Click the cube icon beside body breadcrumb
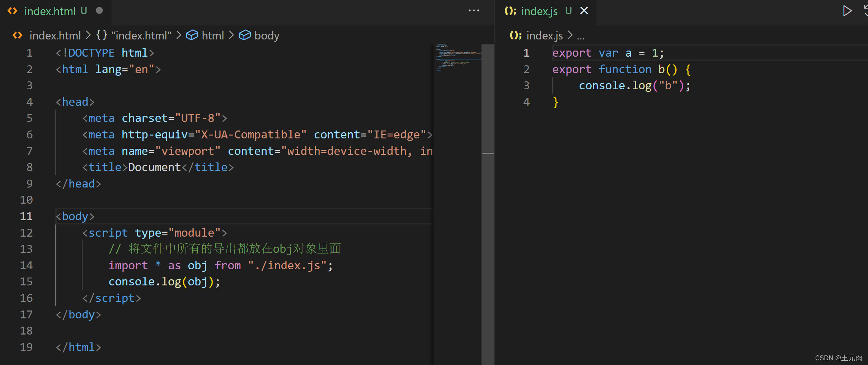 pos(245,35)
